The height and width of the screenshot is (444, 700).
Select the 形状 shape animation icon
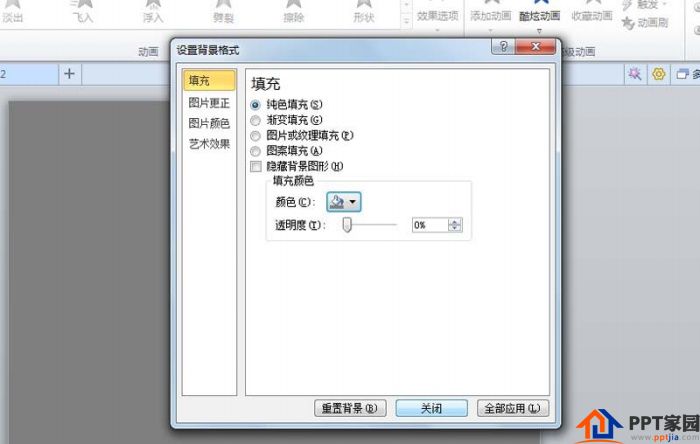pos(364,4)
